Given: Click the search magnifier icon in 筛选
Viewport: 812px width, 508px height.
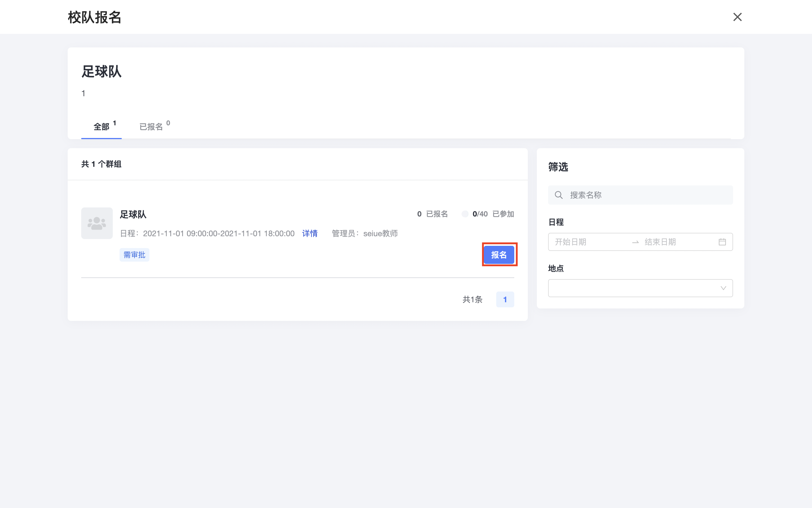Looking at the screenshot, I should 559,195.
